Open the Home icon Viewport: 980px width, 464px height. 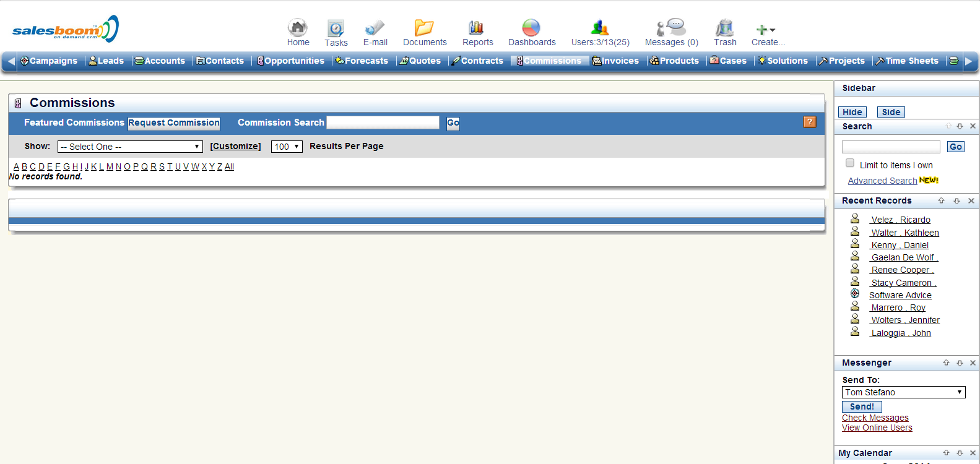pyautogui.click(x=298, y=27)
